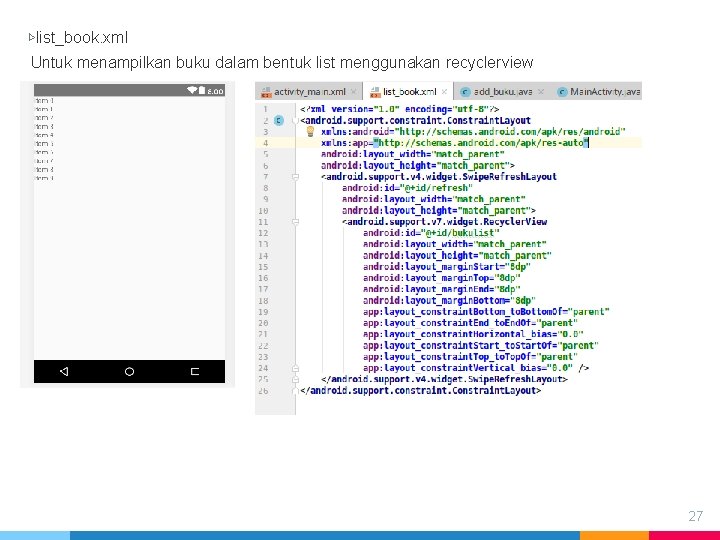Click the slide bullet arrow before list_book.xml
720x540 pixels.
click(31, 37)
